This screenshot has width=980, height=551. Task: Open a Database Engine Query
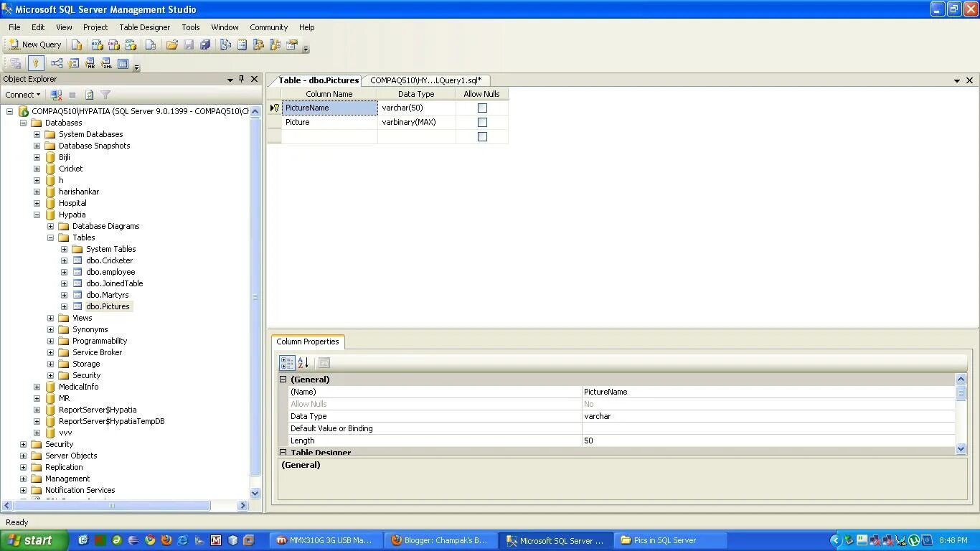point(77,44)
